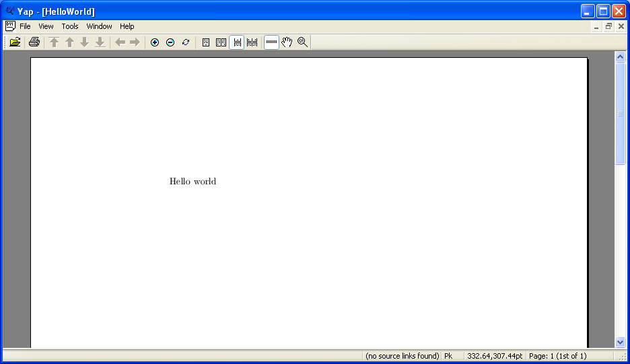Minimize the HelloWorld document child window
Screen dimensions: 630x364
[x=596, y=26]
